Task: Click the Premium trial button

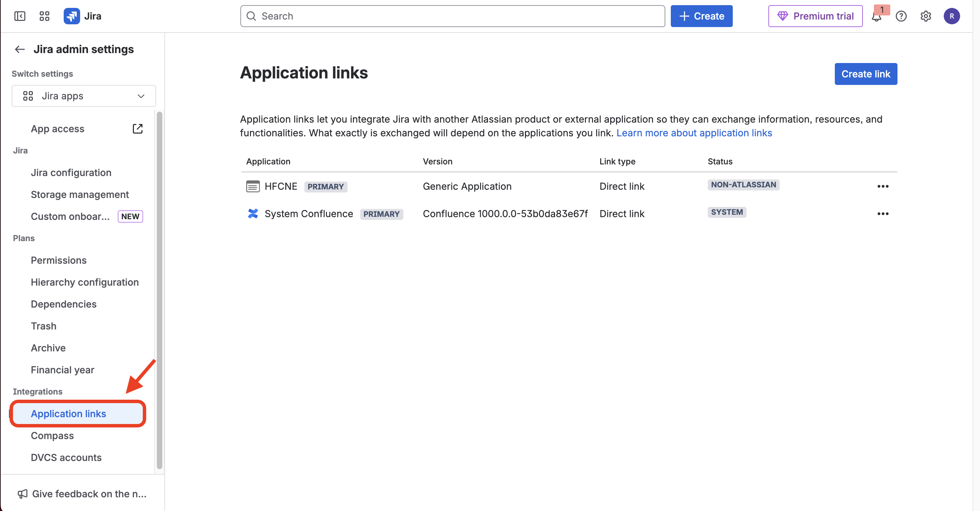Action: tap(815, 16)
